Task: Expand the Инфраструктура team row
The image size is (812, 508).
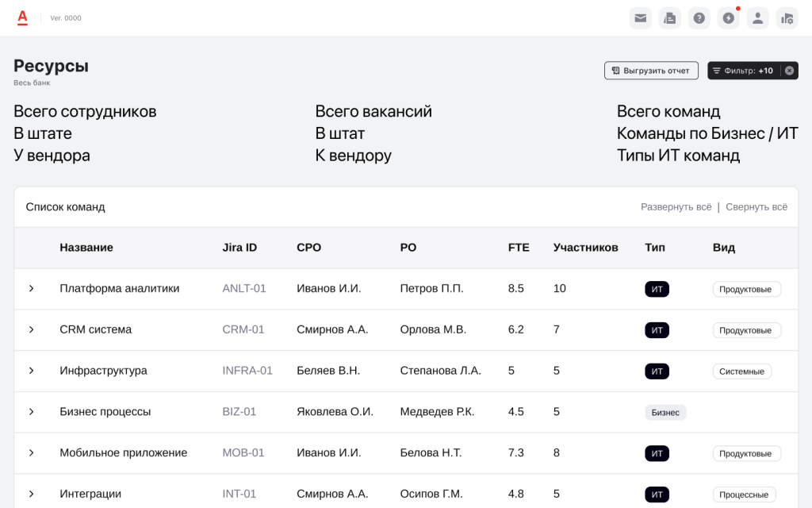Action: click(x=32, y=371)
